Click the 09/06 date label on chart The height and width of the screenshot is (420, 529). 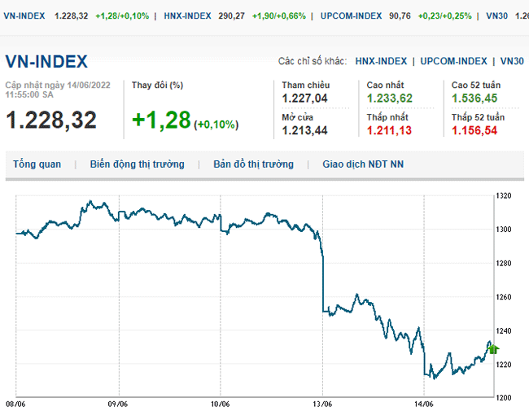coord(118,404)
